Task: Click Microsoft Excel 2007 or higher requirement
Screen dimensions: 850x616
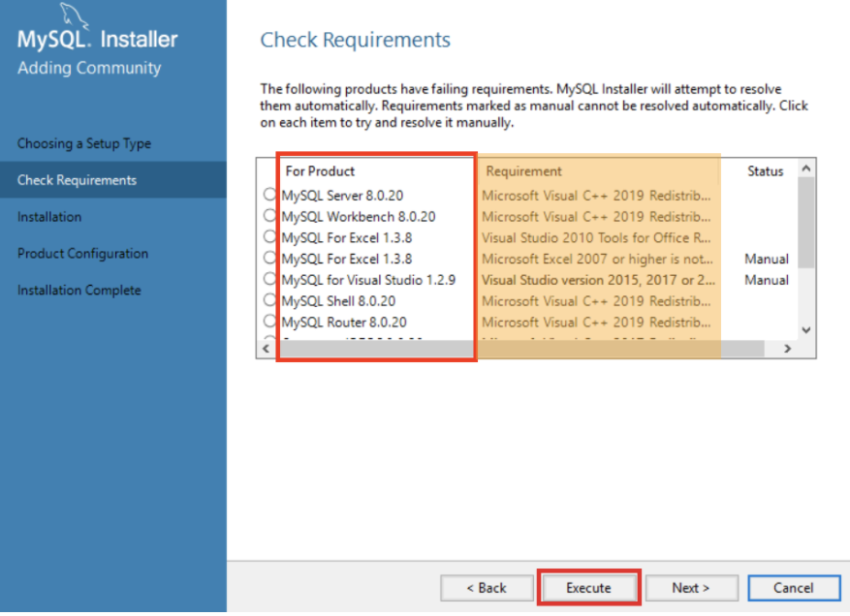Action: (x=597, y=259)
